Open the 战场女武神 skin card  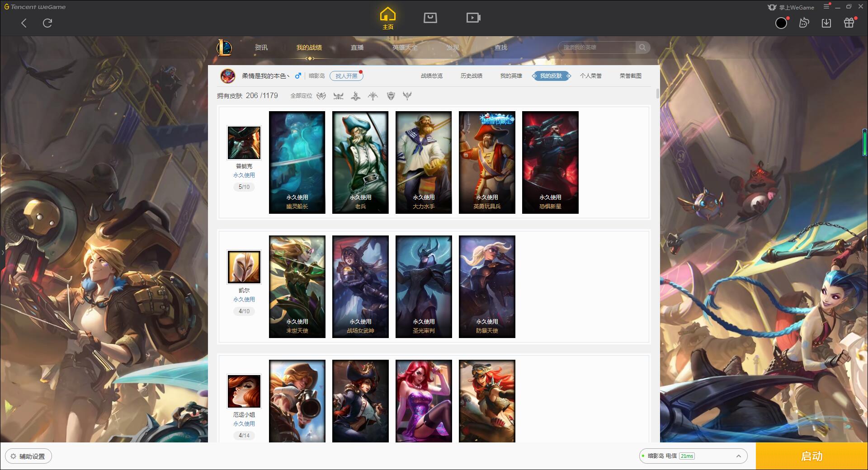click(x=360, y=287)
